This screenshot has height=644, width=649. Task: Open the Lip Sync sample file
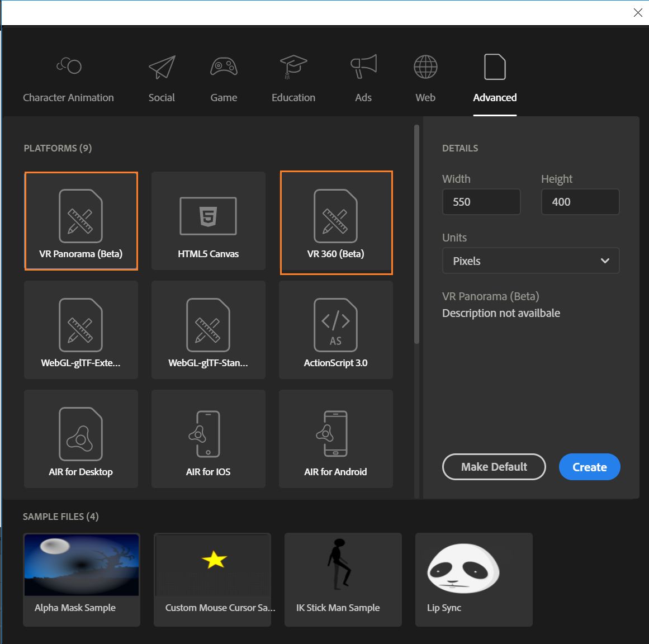coord(473,579)
